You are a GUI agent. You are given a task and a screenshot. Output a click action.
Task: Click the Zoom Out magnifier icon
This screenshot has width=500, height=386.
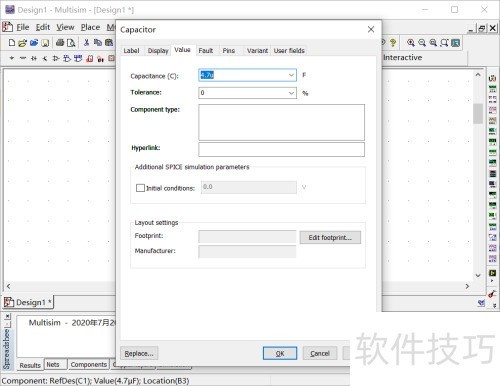click(x=422, y=43)
